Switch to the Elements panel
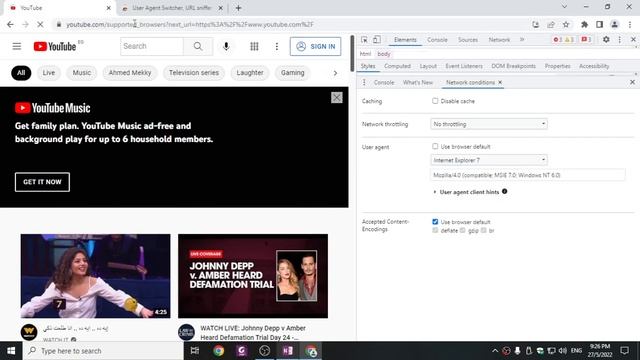This screenshot has width=640, height=360. click(x=405, y=40)
